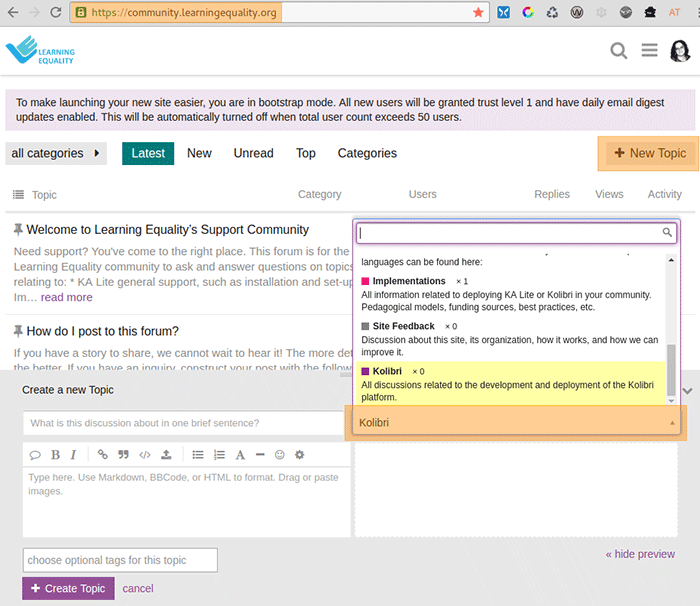The image size is (700, 606).
Task: Open the read more link
Action: click(67, 297)
